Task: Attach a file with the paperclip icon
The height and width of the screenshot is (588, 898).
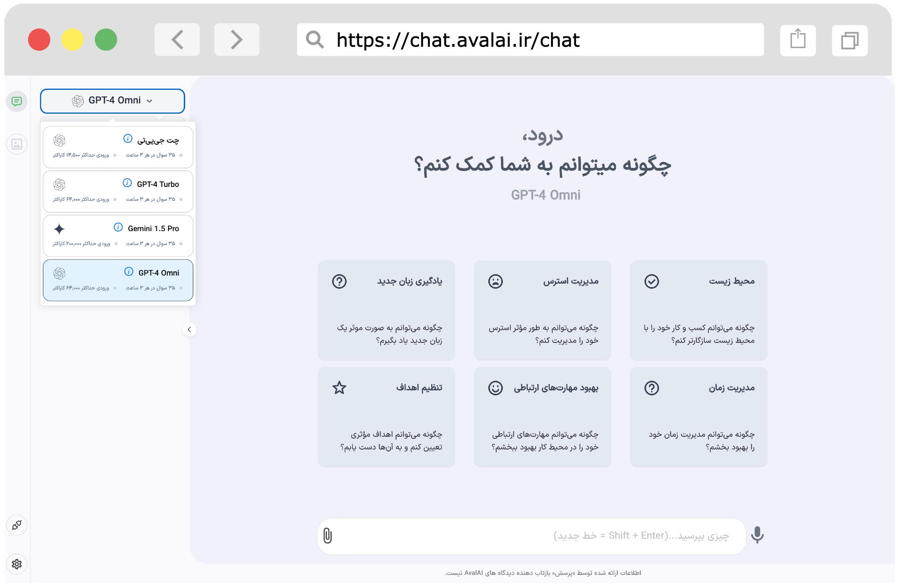Action: coord(328,536)
